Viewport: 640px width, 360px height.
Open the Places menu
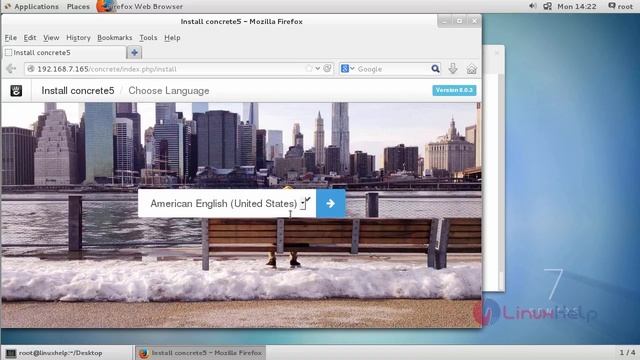point(78,7)
